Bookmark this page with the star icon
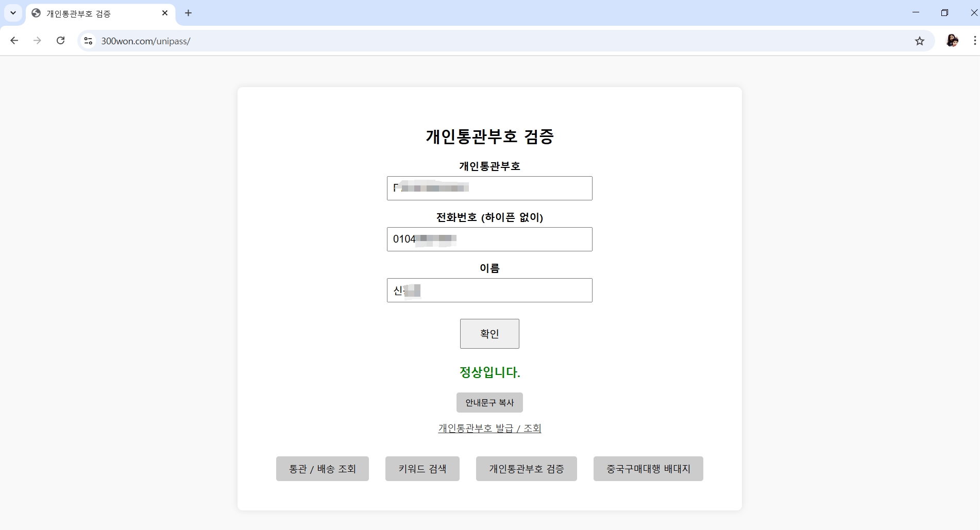 pos(919,41)
